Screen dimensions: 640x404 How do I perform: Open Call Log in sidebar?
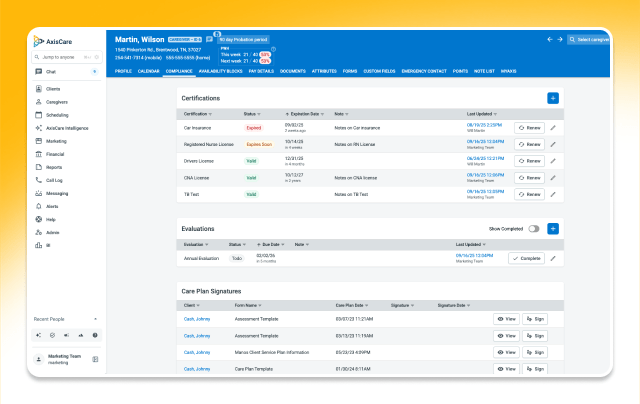pos(53,180)
